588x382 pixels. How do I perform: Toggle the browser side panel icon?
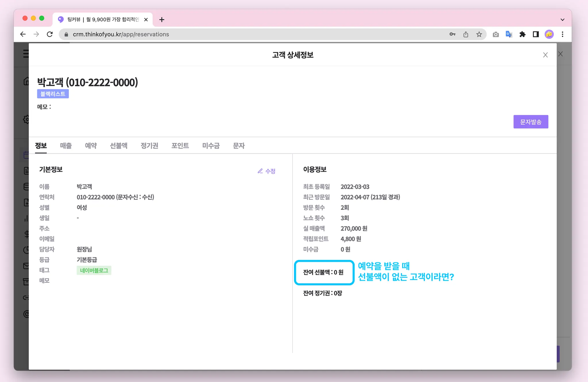coord(535,34)
